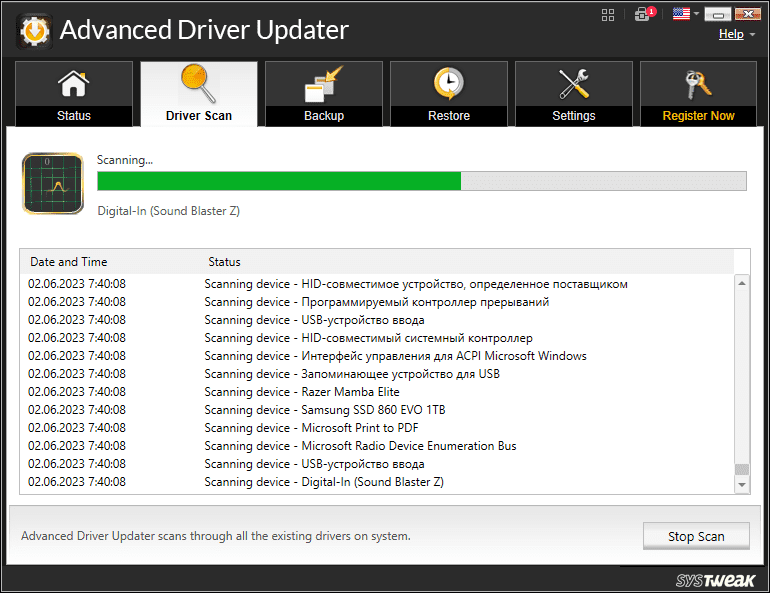
Task: Click the scanning monitor graph icon
Action: pyautogui.click(x=53, y=184)
